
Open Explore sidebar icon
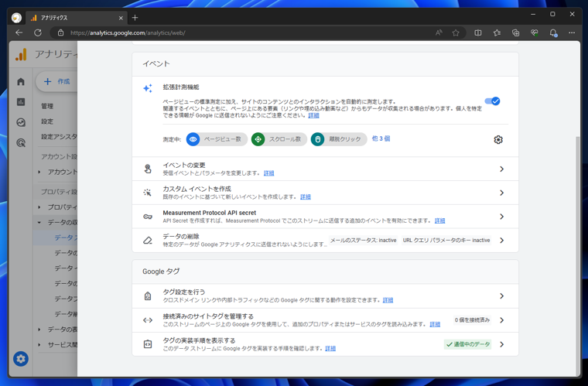(x=21, y=122)
